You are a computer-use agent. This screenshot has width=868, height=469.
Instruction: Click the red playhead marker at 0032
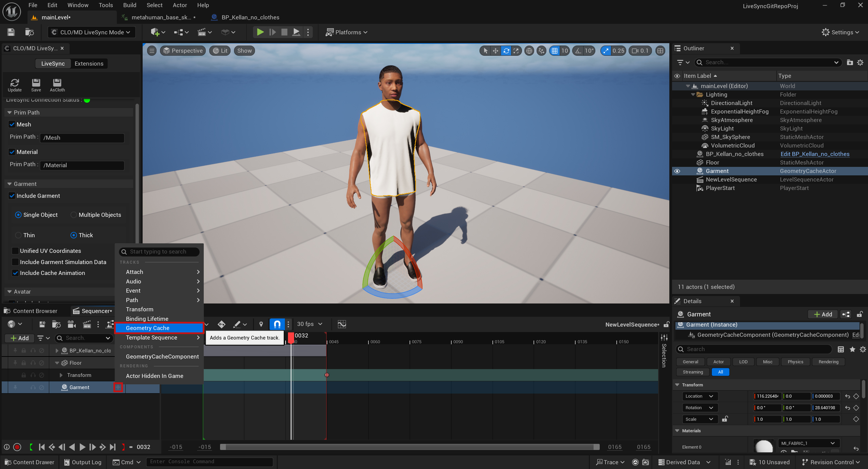(291, 337)
